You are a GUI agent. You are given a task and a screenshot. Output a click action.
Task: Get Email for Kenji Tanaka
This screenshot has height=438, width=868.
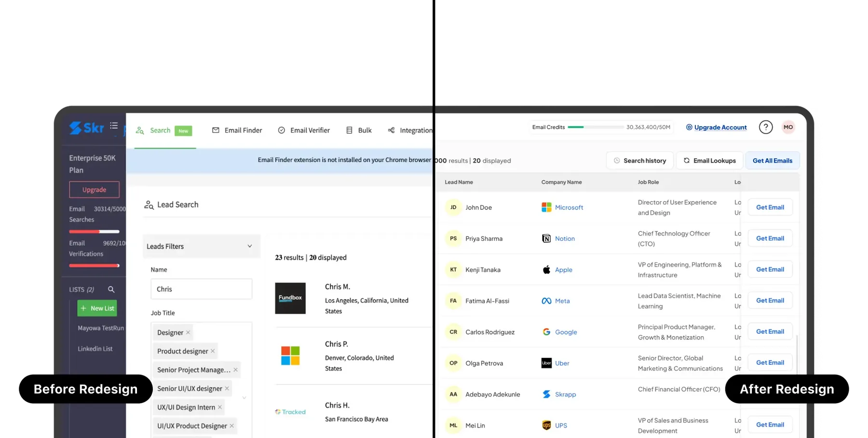pyautogui.click(x=770, y=270)
